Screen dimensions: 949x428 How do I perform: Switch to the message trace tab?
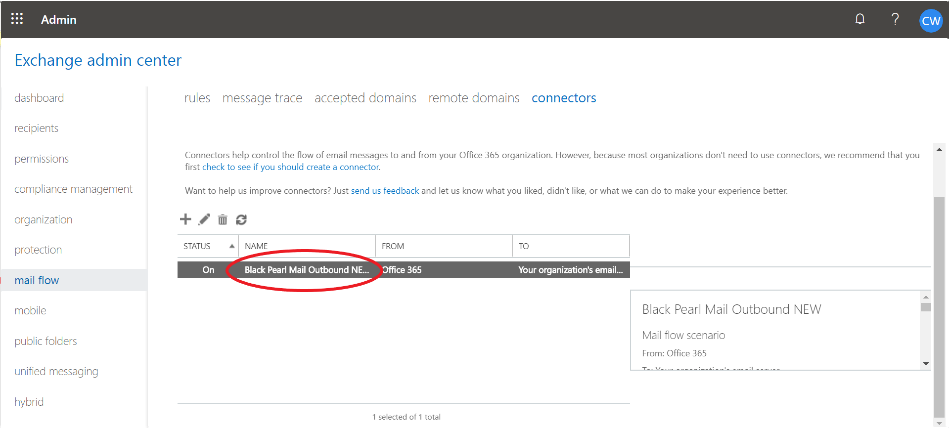click(262, 98)
